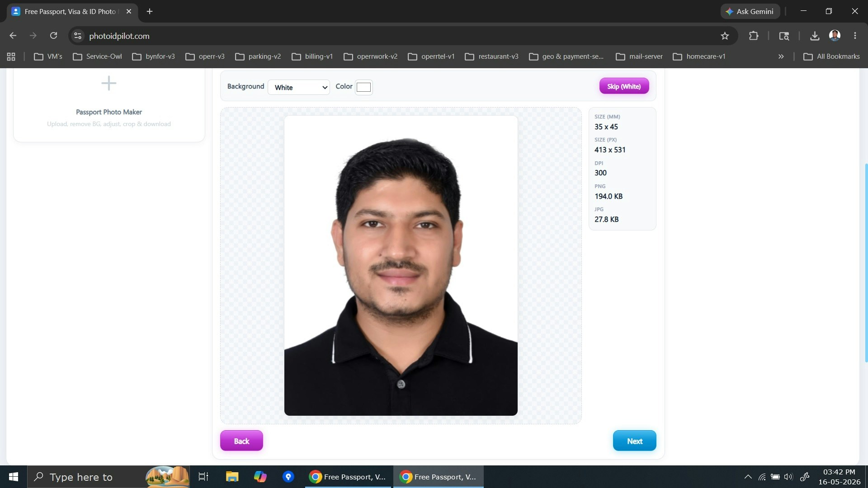The image size is (868, 488).
Task: Open the bynfor-v3 bookmark folder
Action: 153,56
